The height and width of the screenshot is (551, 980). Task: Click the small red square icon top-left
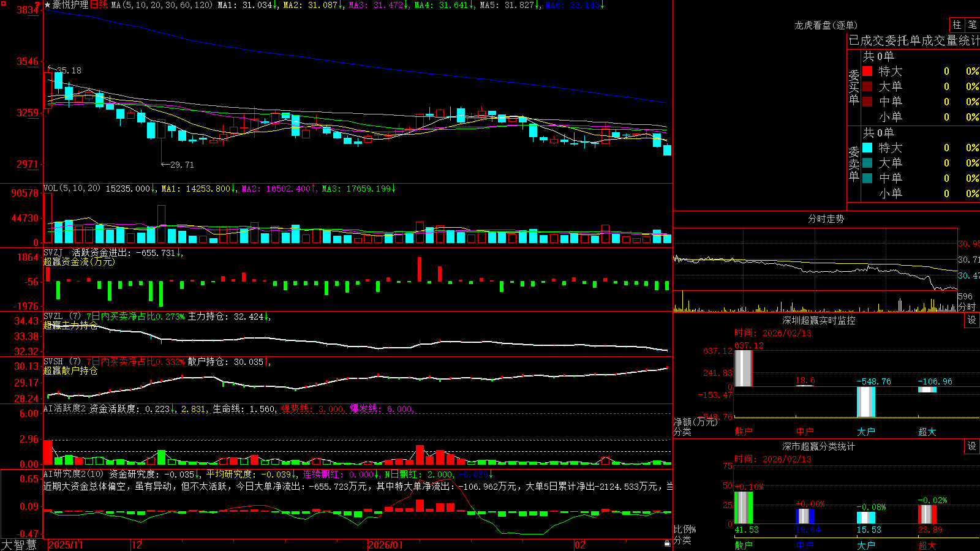(3, 3)
